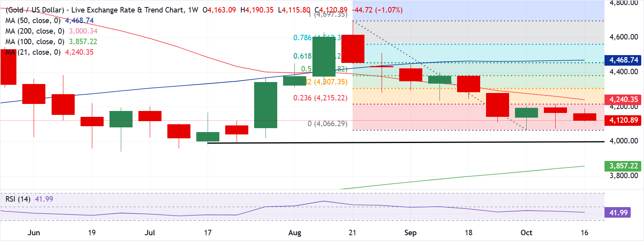The image size is (644, 245).
Task: Select the low value L4,115.80
Action: coord(294,10)
